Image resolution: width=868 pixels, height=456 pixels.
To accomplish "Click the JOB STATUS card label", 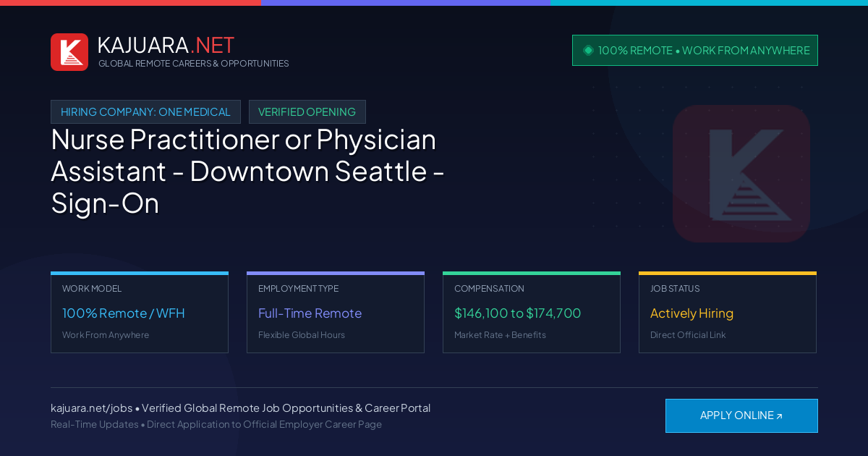I will [x=675, y=289].
